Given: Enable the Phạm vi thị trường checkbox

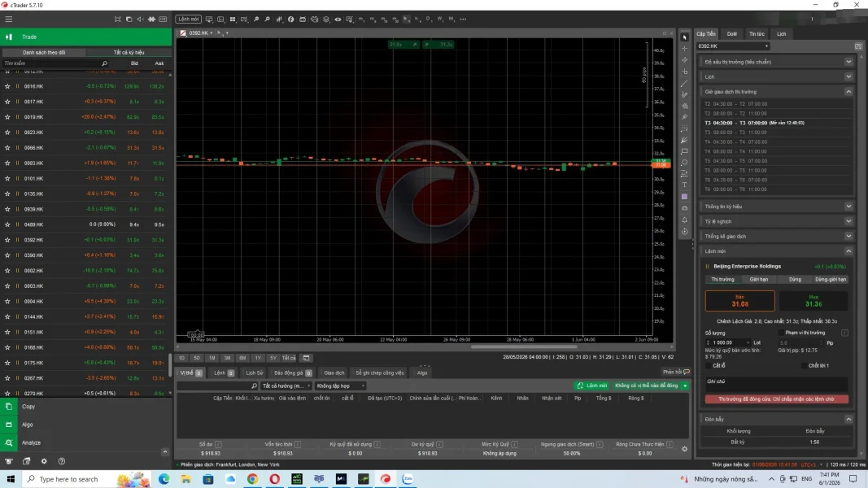Looking at the screenshot, I should click(x=781, y=333).
